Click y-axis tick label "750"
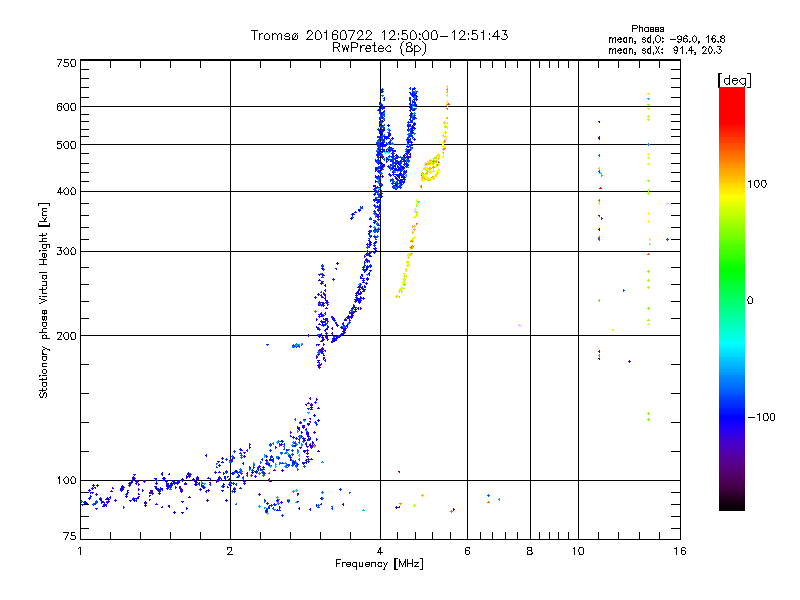 click(x=66, y=63)
